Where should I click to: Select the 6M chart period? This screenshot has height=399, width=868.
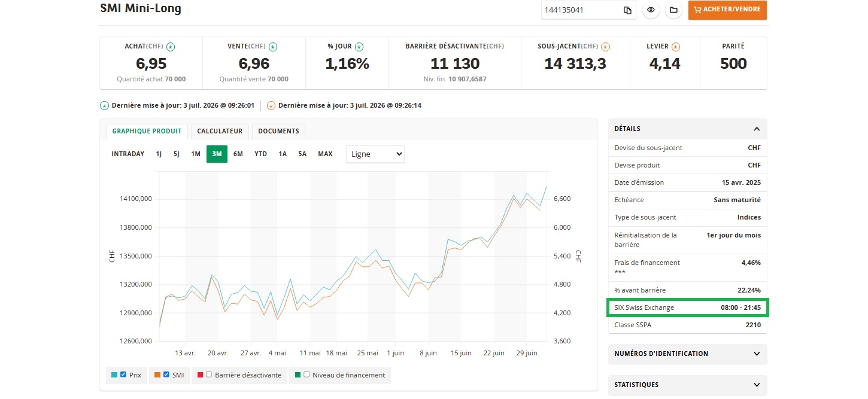pos(238,154)
